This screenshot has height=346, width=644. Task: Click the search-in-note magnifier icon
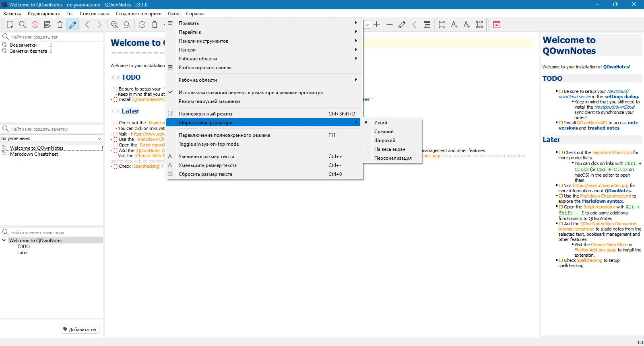coord(115,25)
